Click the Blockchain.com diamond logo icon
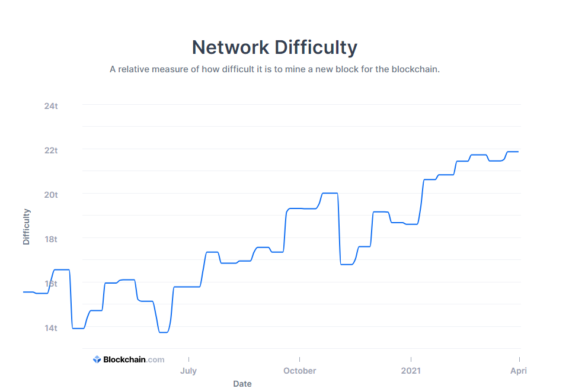 (97, 359)
